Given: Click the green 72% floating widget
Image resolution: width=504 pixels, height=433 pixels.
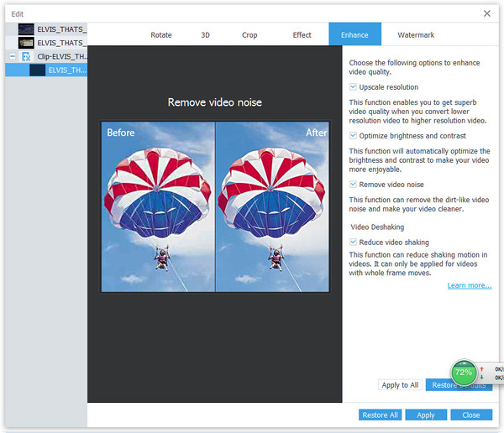Looking at the screenshot, I should click(463, 372).
